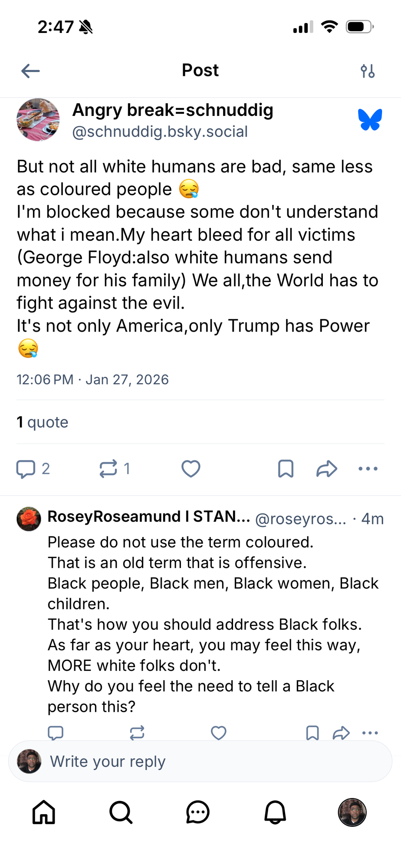Open more options on RoseyRoseamund's reply
Image resolution: width=401 pixels, height=868 pixels.
370,733
